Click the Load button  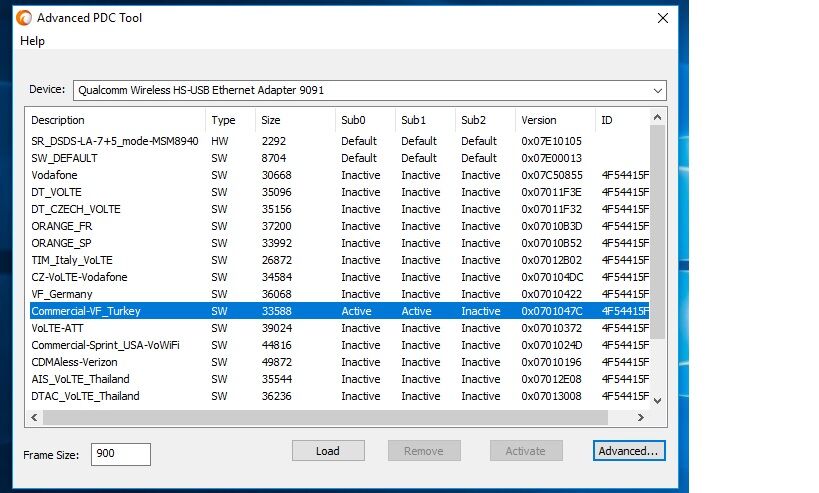[x=328, y=451]
